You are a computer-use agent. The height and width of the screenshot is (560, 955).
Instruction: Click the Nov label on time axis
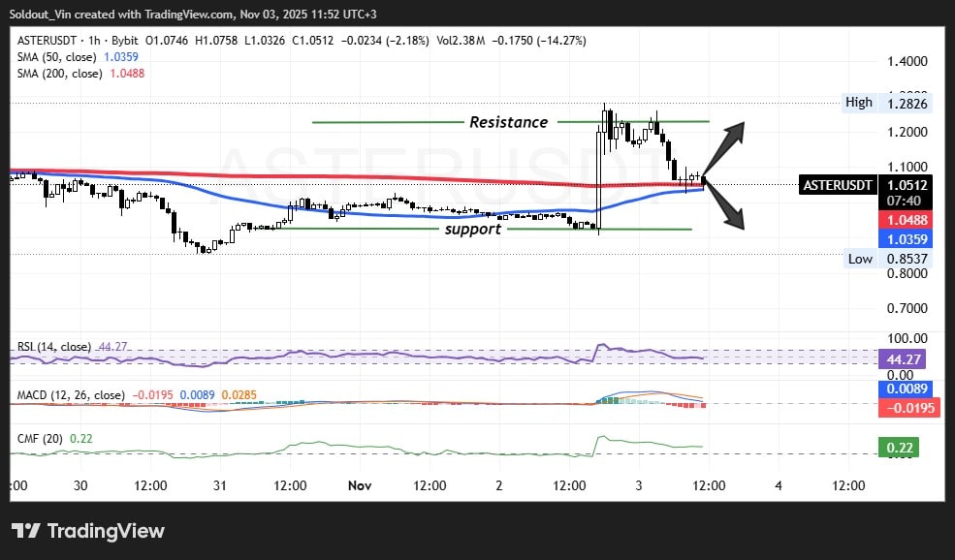(360, 484)
